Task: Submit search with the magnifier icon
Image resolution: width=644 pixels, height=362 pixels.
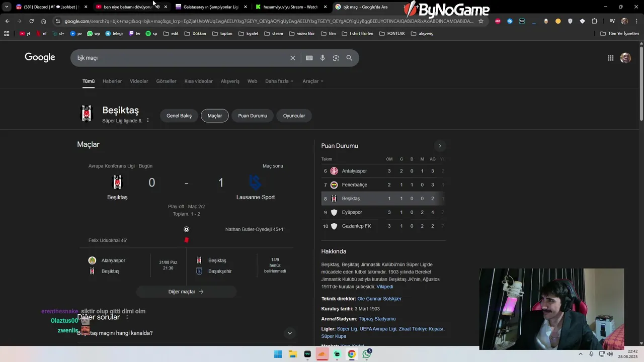Action: (x=349, y=58)
